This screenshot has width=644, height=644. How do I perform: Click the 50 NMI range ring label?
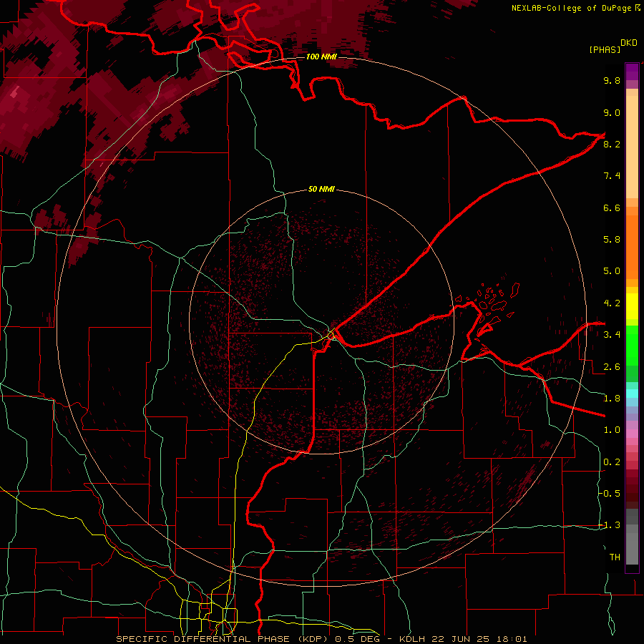pyautogui.click(x=321, y=189)
